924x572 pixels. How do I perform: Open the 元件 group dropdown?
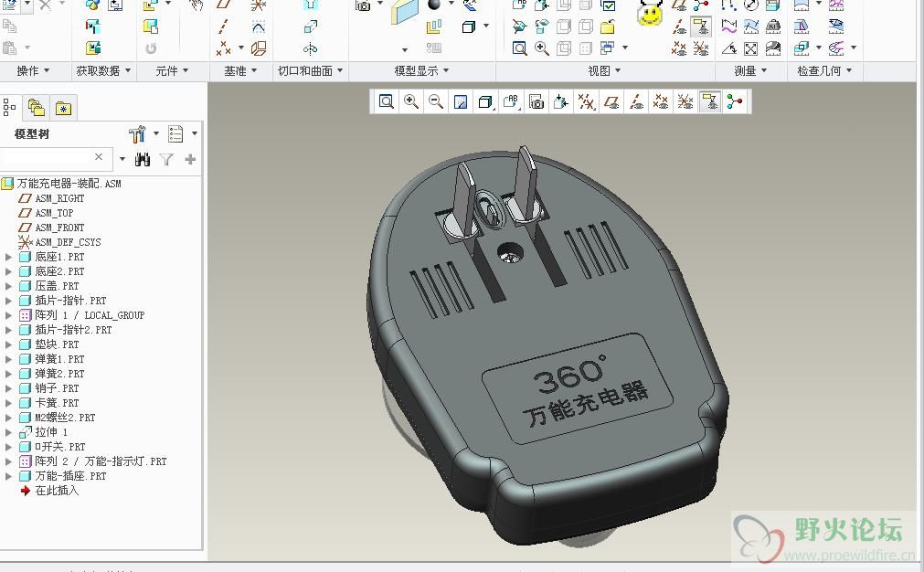pos(172,70)
